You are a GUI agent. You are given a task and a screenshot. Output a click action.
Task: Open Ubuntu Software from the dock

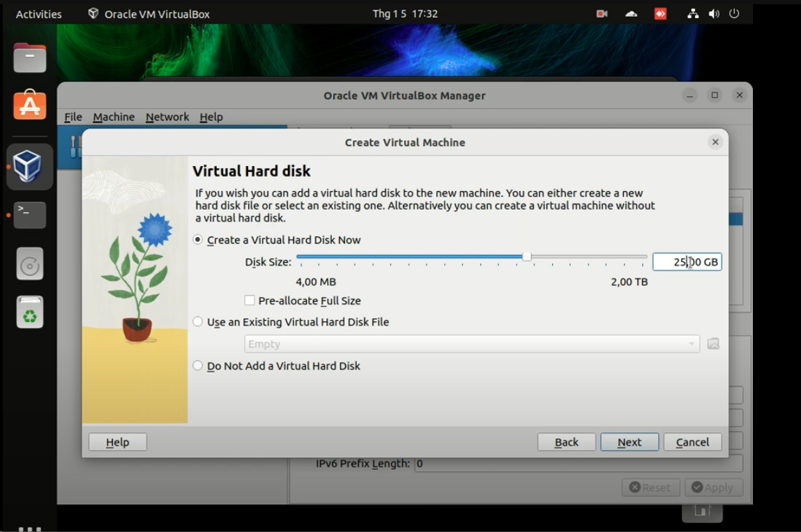click(x=29, y=106)
